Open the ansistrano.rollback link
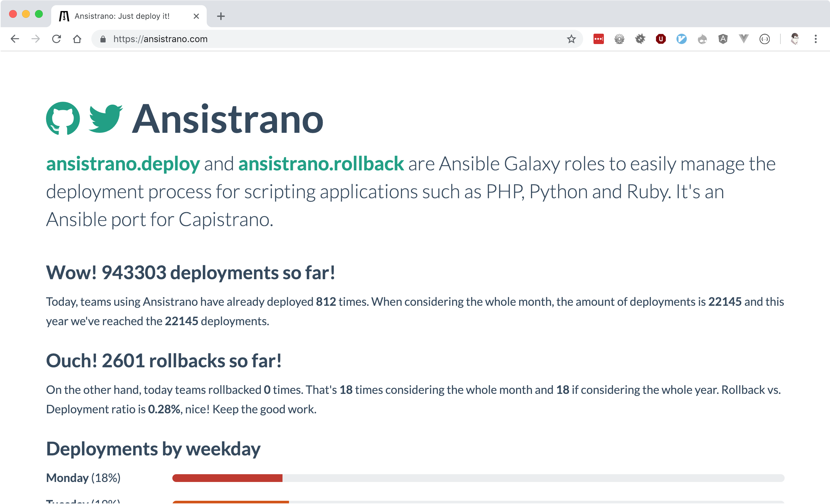830x504 pixels. click(x=321, y=164)
